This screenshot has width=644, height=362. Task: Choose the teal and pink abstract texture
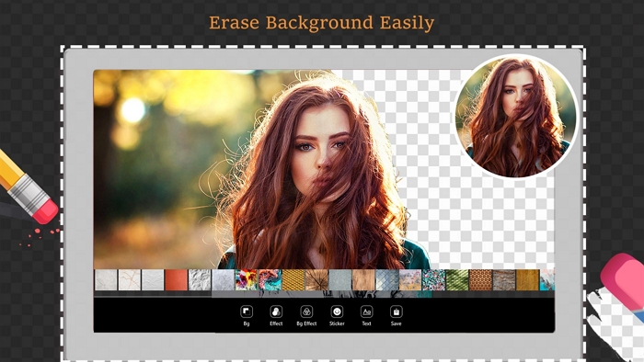click(x=270, y=280)
